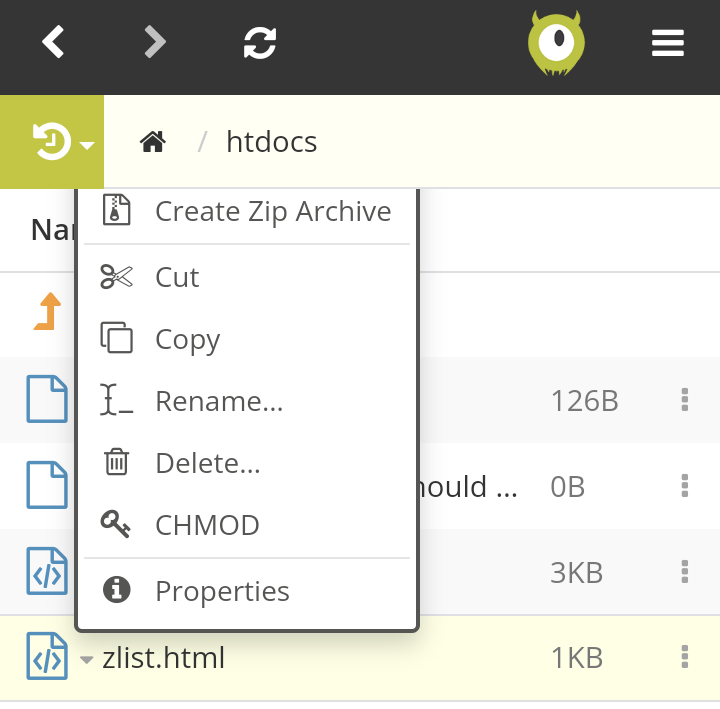Choose Rename... from the context menu
Image resolution: width=720 pixels, height=709 pixels.
pyautogui.click(x=219, y=402)
